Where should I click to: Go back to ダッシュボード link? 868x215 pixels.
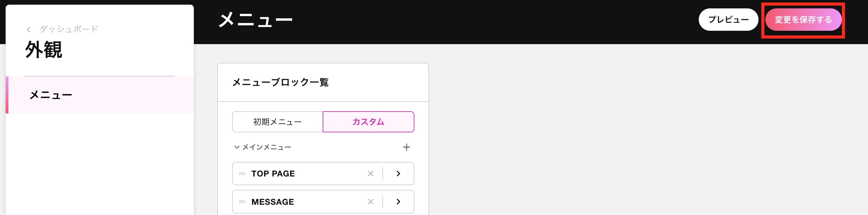69,29
